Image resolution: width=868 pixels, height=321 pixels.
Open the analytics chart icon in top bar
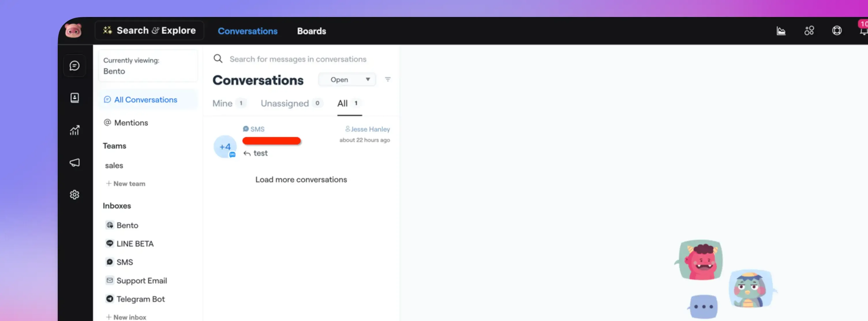coord(781,31)
